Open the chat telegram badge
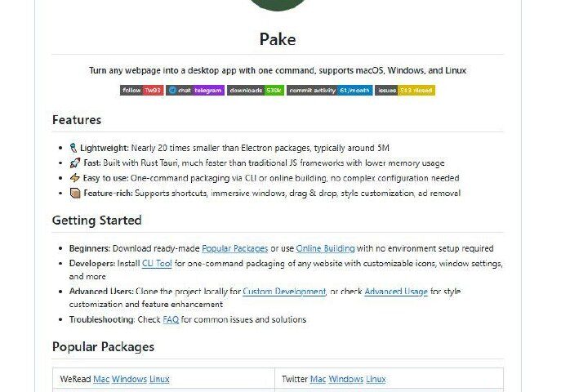 tap(195, 90)
